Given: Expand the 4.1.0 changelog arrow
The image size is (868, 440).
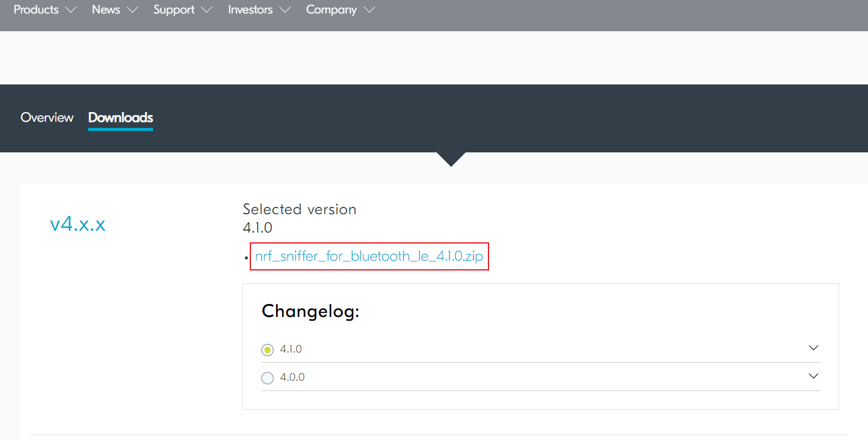Looking at the screenshot, I should tap(814, 348).
